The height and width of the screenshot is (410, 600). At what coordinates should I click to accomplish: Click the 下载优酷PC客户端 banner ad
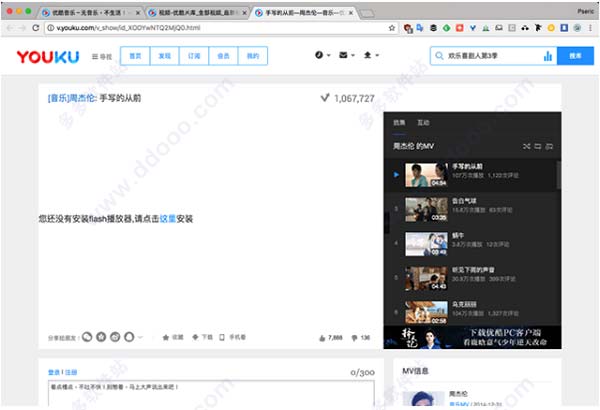click(x=473, y=337)
